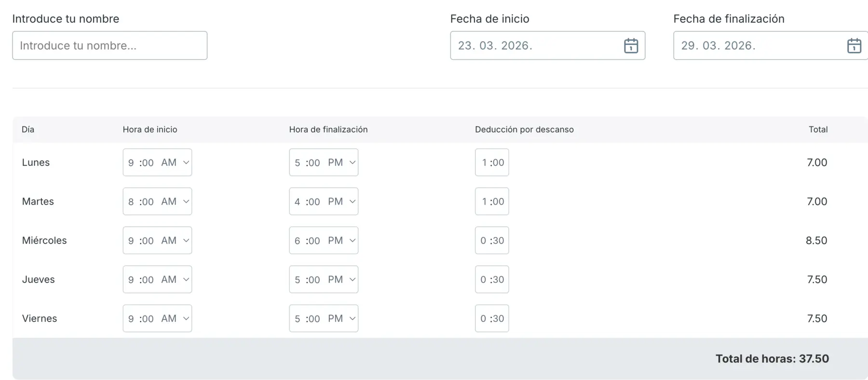Click the Día column header

28,130
